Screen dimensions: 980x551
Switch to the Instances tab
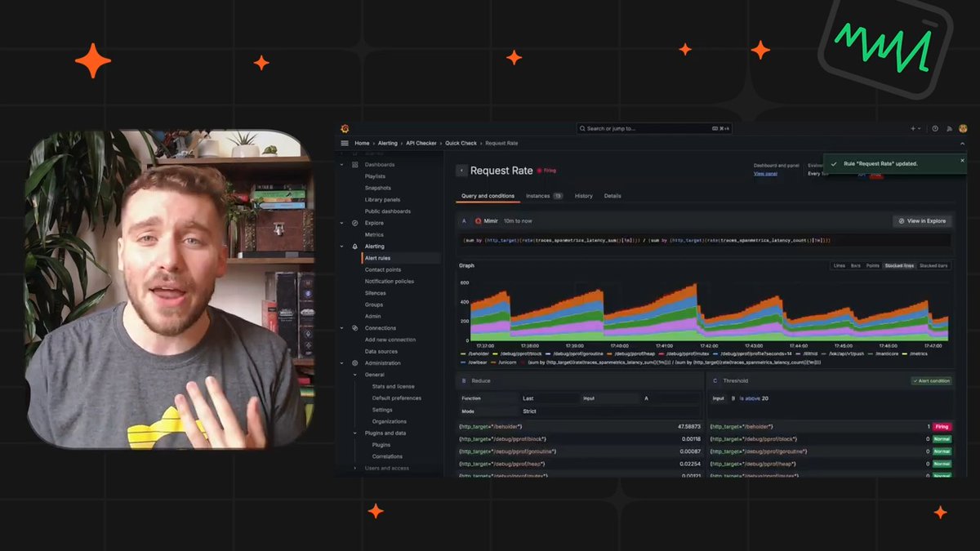point(544,196)
